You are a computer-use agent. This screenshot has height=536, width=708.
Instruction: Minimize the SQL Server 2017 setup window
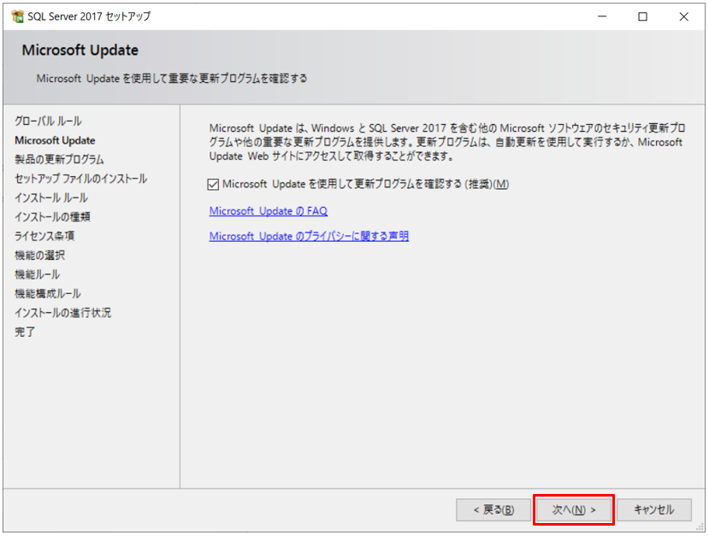point(602,17)
